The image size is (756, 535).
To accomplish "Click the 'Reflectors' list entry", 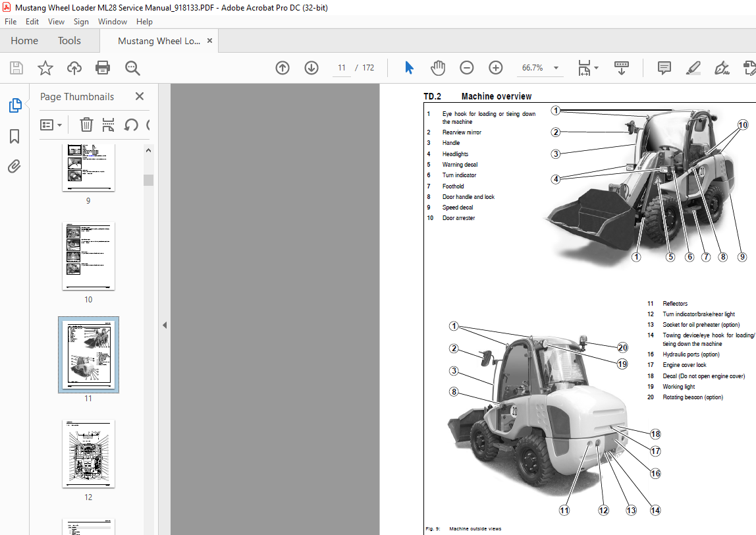I will pos(675,304).
